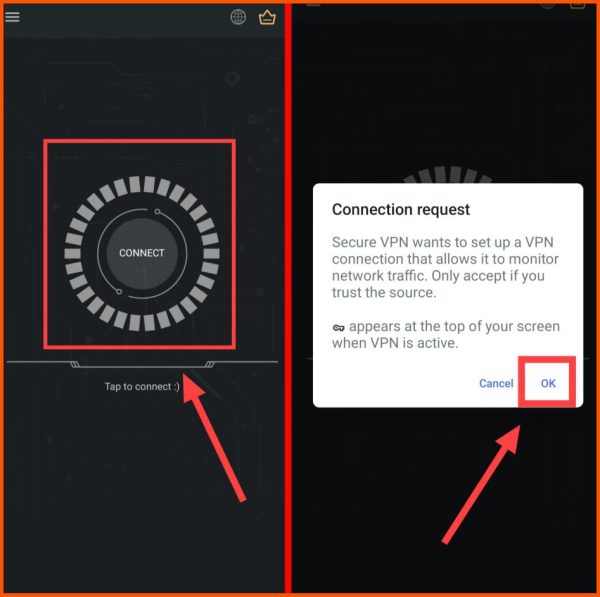Screen dimensions: 600x597
Task: Click the horizontal divider under the connect ring
Action: [142, 364]
